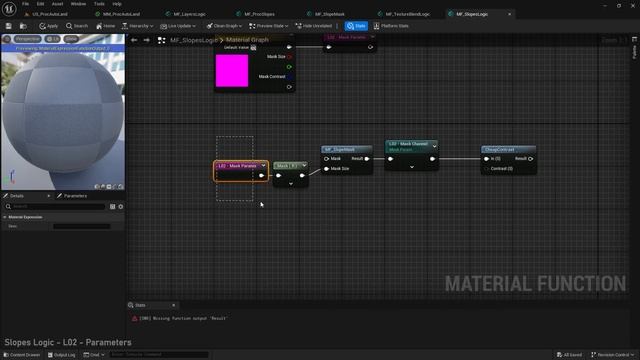Open the viewport options hamburger menu
Viewport: 640px width, 360px height.
[x=7, y=39]
